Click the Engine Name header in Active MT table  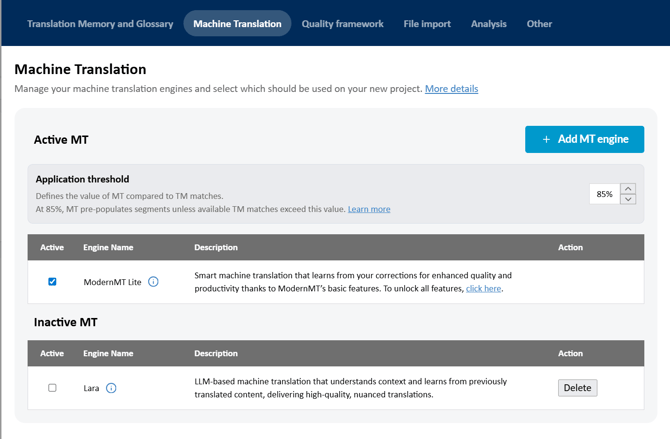point(108,247)
